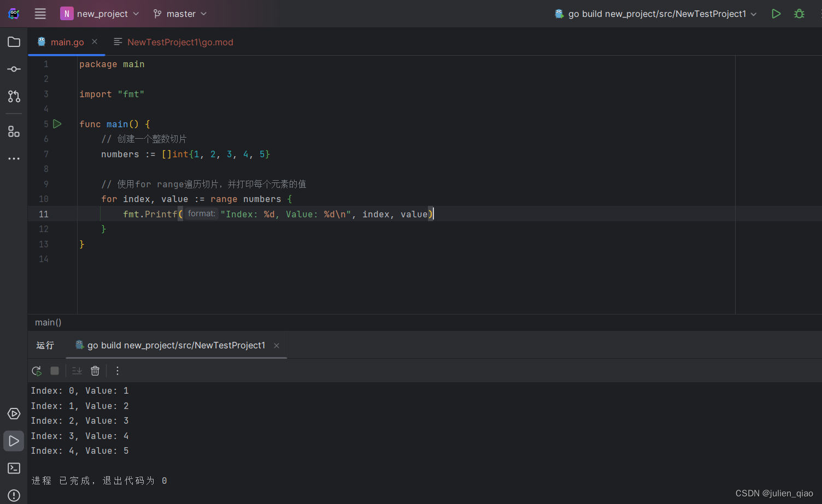
Task: Open the Problems tool window
Action: pyautogui.click(x=14, y=496)
